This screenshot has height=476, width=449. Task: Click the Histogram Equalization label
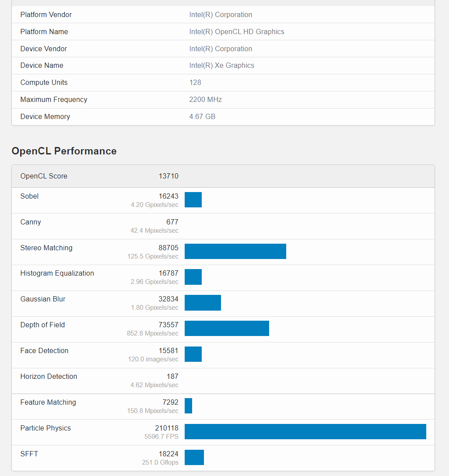click(57, 273)
